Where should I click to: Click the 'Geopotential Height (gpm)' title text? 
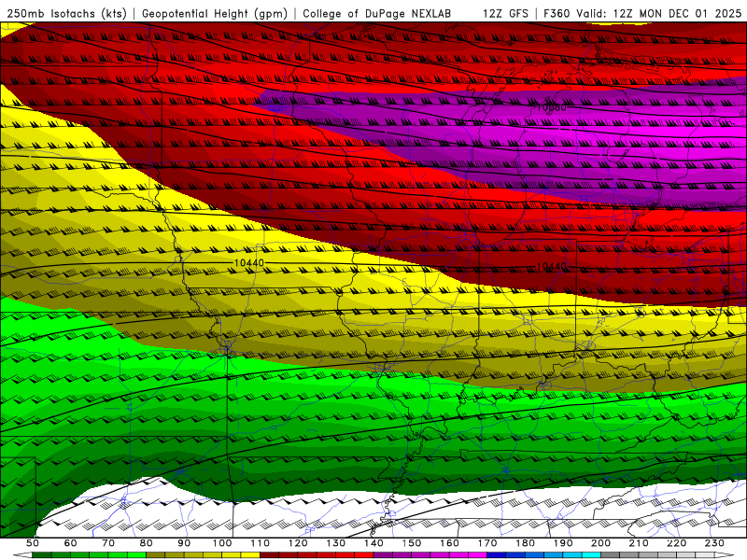pyautogui.click(x=215, y=14)
